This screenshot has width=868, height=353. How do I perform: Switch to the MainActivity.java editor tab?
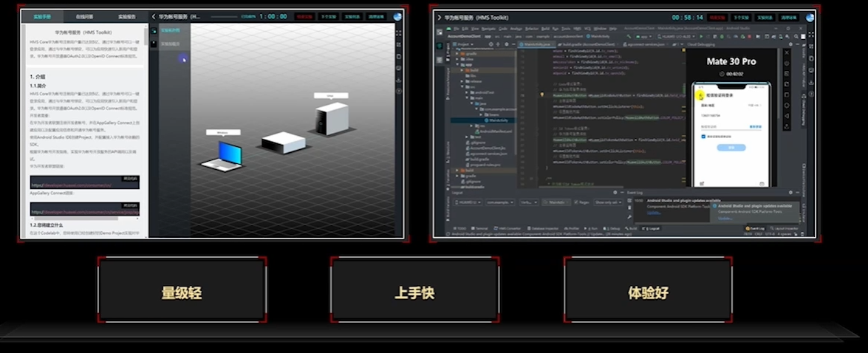[536, 44]
